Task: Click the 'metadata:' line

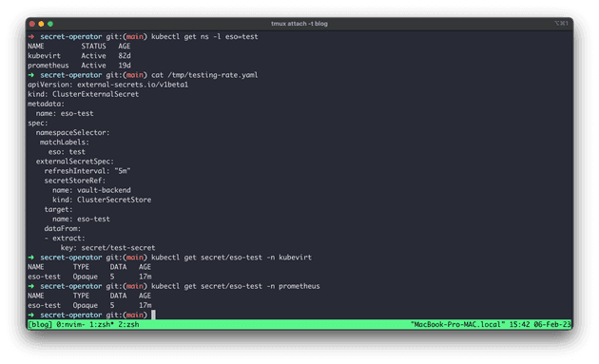Action: (x=46, y=104)
